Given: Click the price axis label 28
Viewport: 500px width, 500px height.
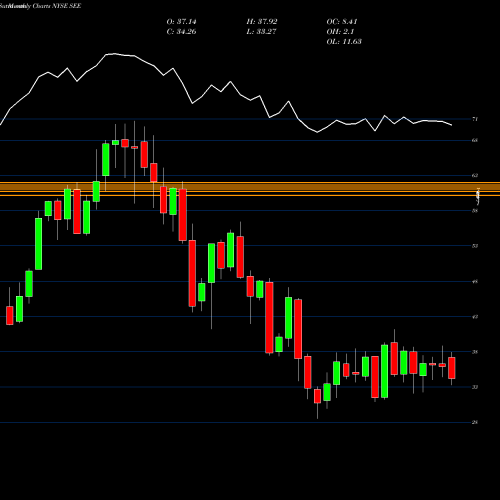Looking at the screenshot, I should click(475, 422).
